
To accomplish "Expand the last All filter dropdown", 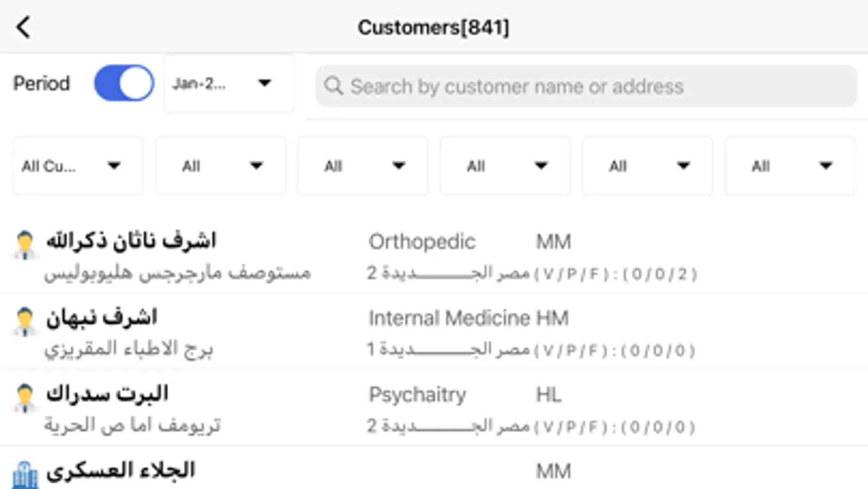I will point(790,166).
